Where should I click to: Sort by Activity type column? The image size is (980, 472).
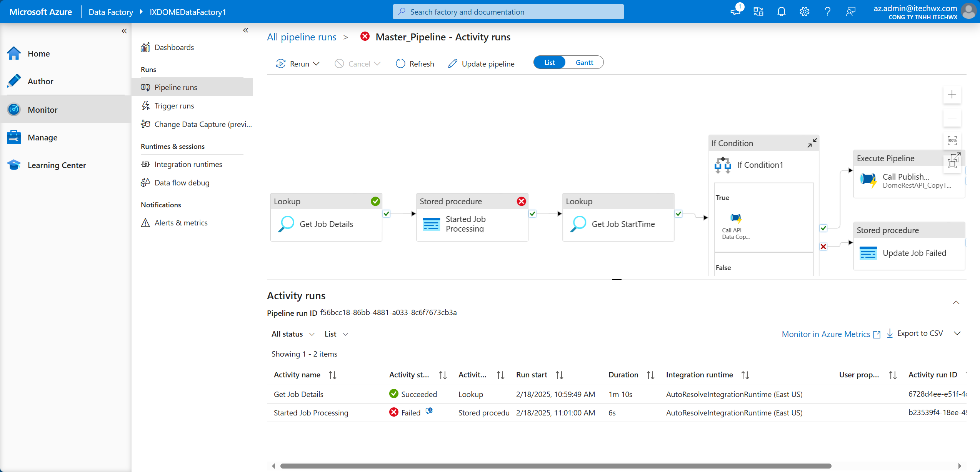pyautogui.click(x=500, y=375)
